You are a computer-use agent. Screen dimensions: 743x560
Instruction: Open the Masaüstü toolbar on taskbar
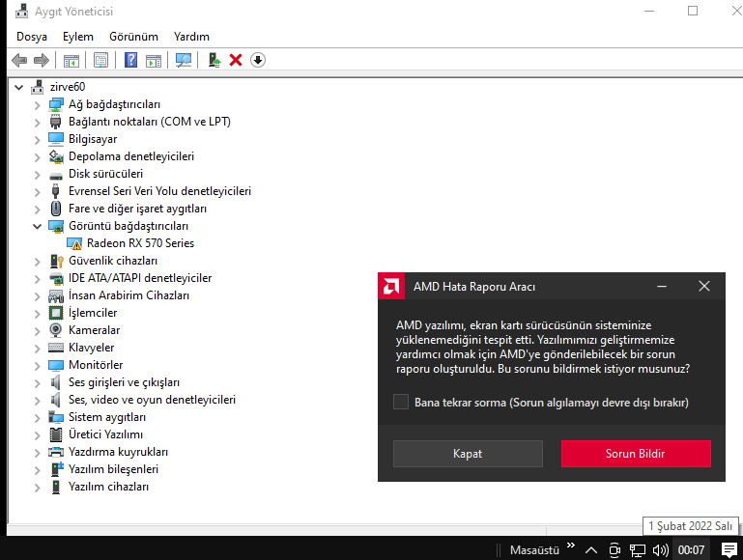(534, 550)
